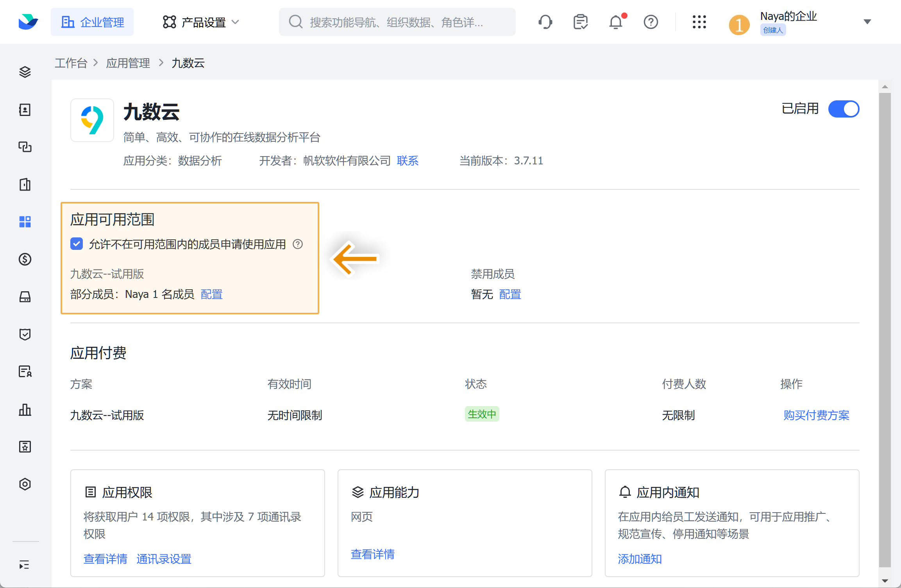This screenshot has height=588, width=901.
Task: Click the 购买付费方案 link
Action: click(816, 415)
